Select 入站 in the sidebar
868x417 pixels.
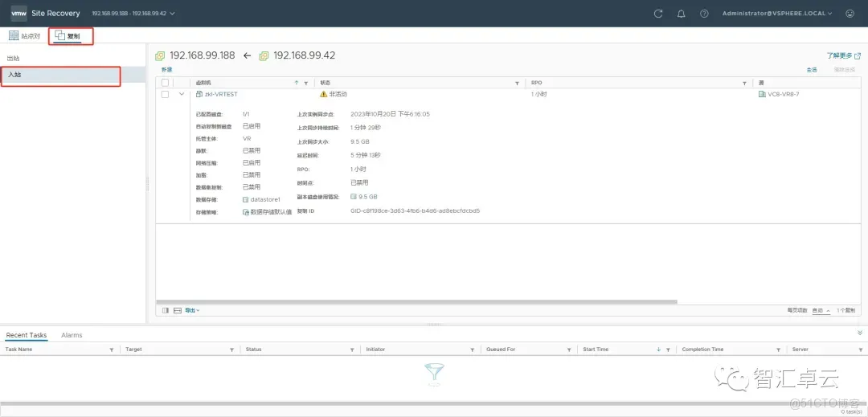coord(72,74)
